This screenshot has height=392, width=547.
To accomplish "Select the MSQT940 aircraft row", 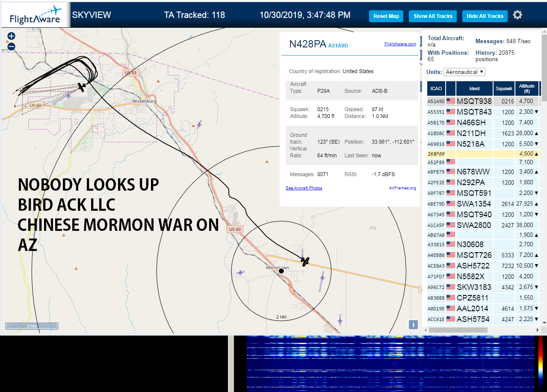I will (x=483, y=215).
